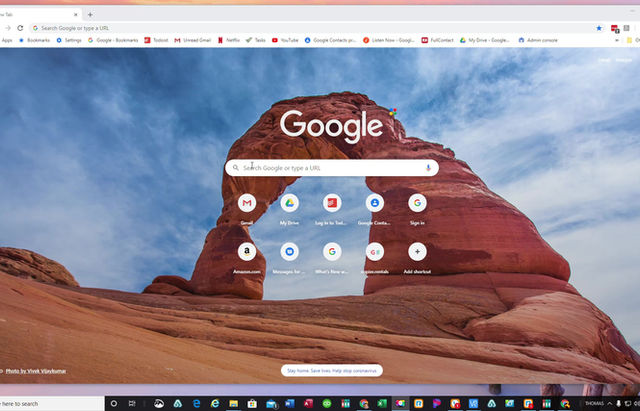Open the My Drive - Google bookmark

point(484,40)
